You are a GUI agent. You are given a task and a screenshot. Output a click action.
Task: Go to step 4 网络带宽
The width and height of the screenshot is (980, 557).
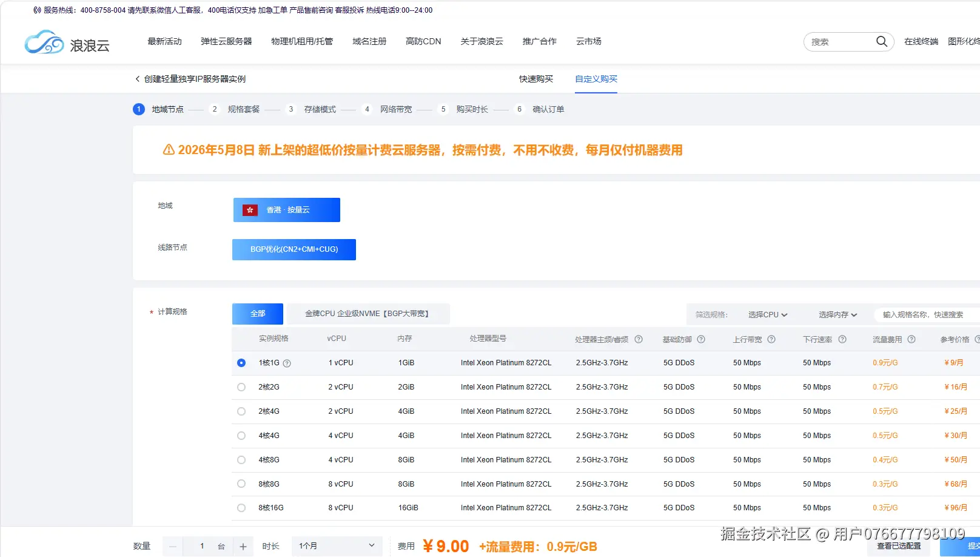[x=387, y=109]
